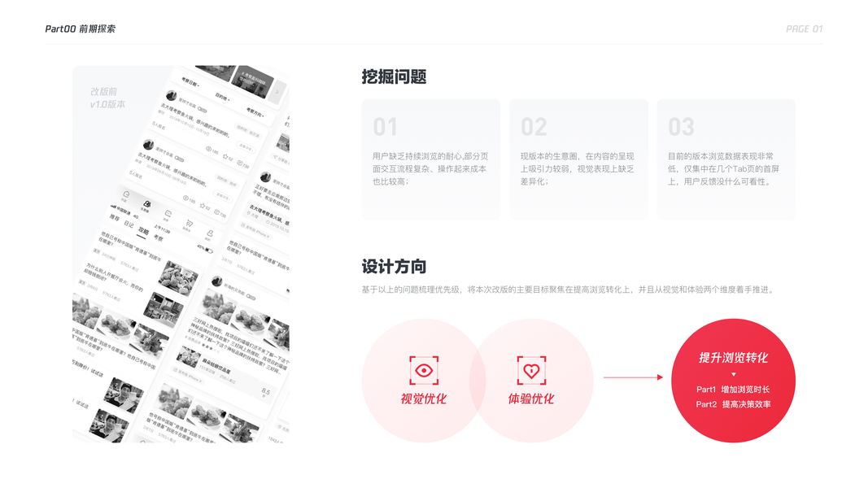Switch to the 考察 tab in mockup
The width and height of the screenshot is (868, 488).
[x=159, y=238]
